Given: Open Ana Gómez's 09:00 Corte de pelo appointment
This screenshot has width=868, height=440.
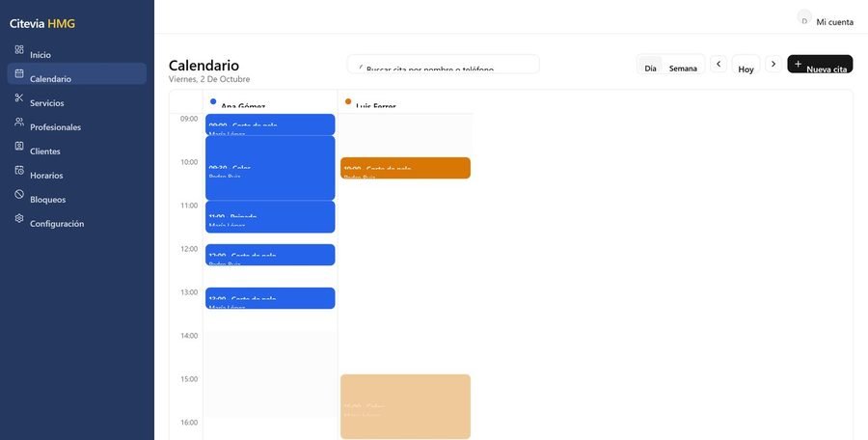Looking at the screenshot, I should (x=270, y=124).
